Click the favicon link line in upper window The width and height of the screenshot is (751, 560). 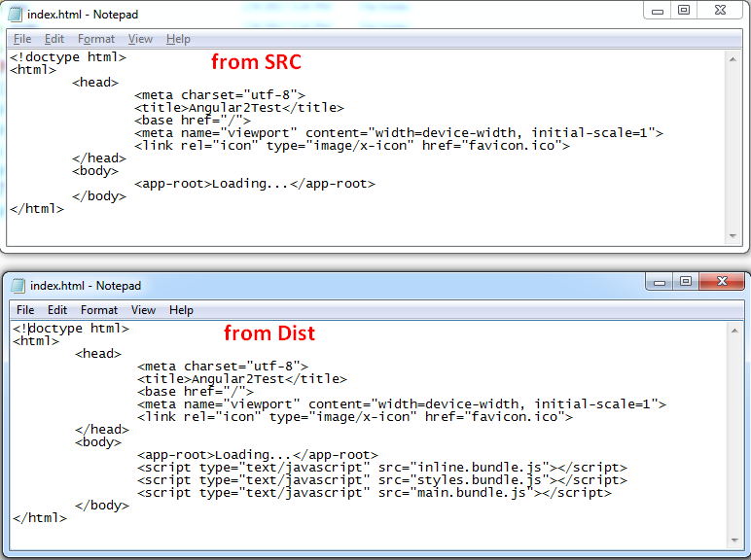coord(352,146)
